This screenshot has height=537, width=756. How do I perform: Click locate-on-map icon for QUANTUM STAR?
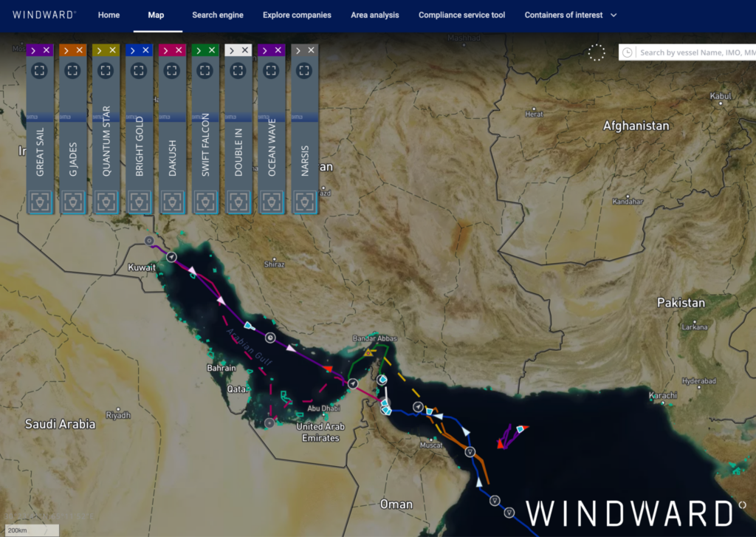point(106,202)
